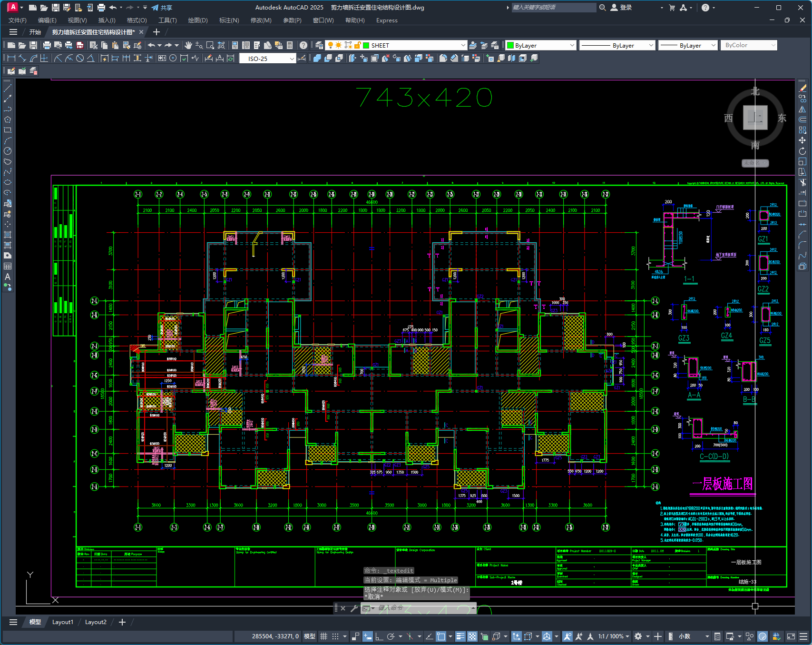Click the Plot printer icon in the standard toolbar
Image resolution: width=812 pixels, height=645 pixels.
pos(47,45)
